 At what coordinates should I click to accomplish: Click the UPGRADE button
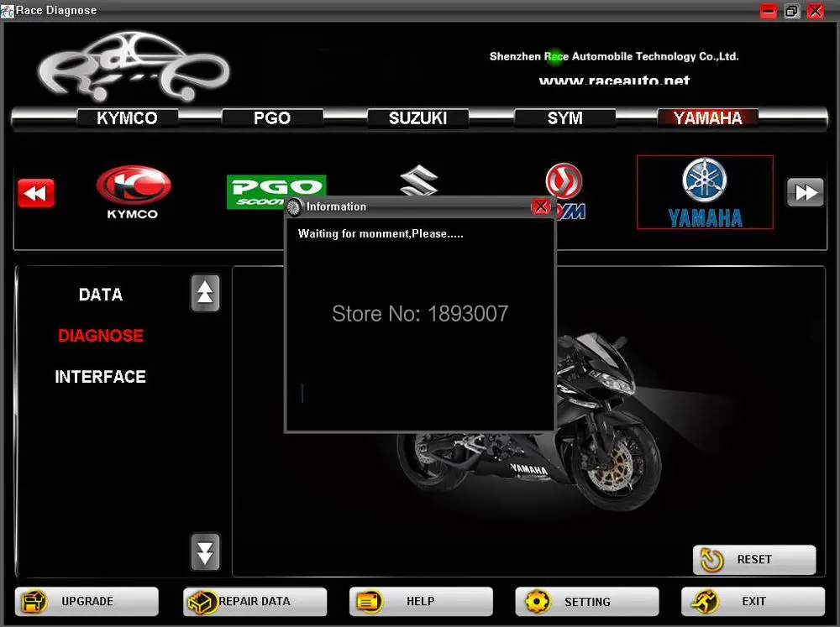pos(87,601)
